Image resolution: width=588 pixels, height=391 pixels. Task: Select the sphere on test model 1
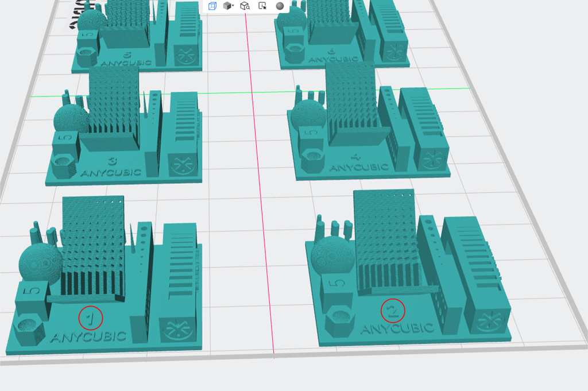[39, 262]
